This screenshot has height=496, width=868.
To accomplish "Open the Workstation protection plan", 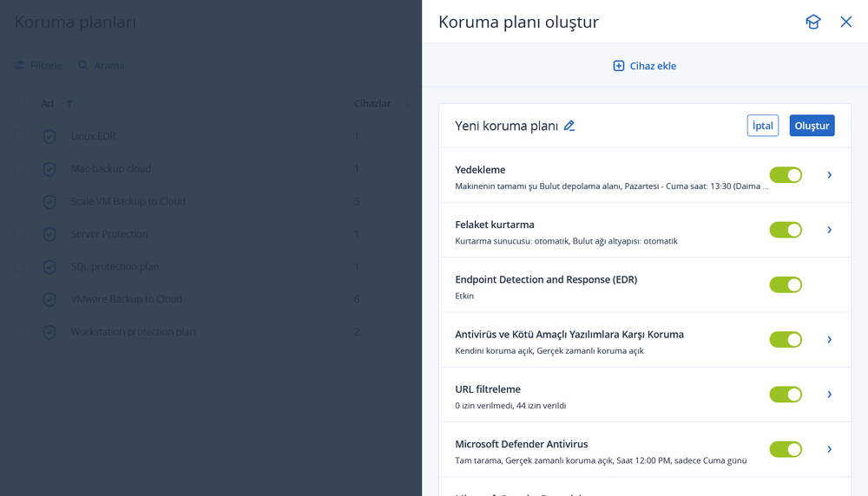I will coord(133,332).
